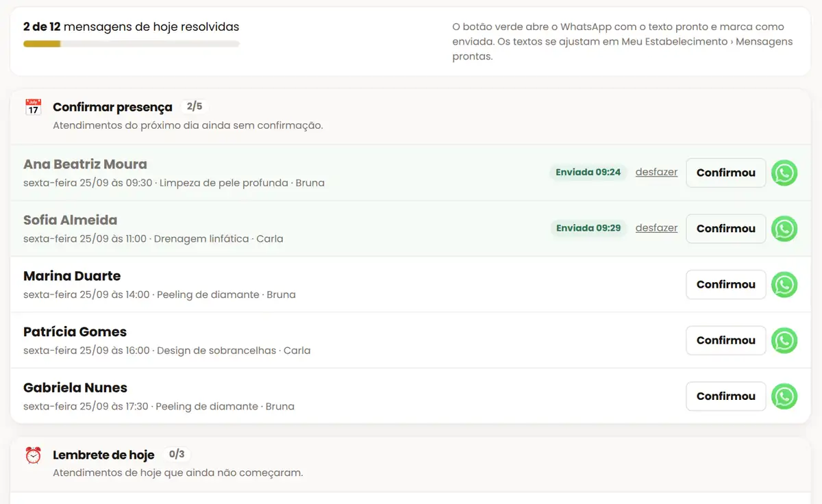Click Gabriela Nunes's 17:30 Peeling de diamante details

[x=159, y=406]
